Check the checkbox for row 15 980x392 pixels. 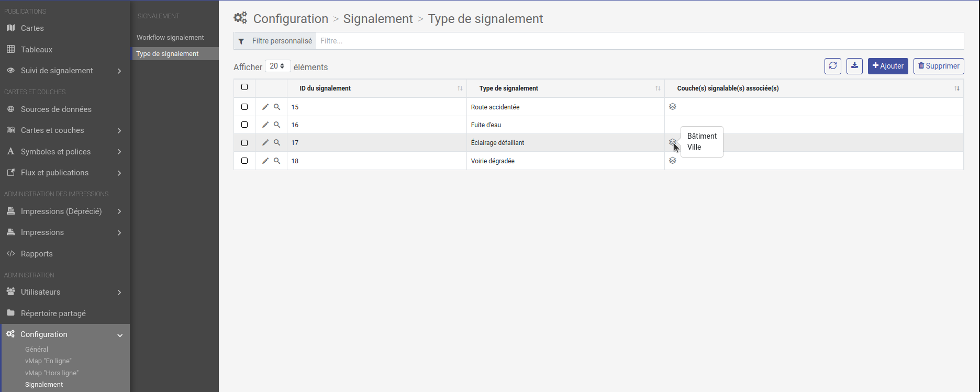(x=244, y=107)
